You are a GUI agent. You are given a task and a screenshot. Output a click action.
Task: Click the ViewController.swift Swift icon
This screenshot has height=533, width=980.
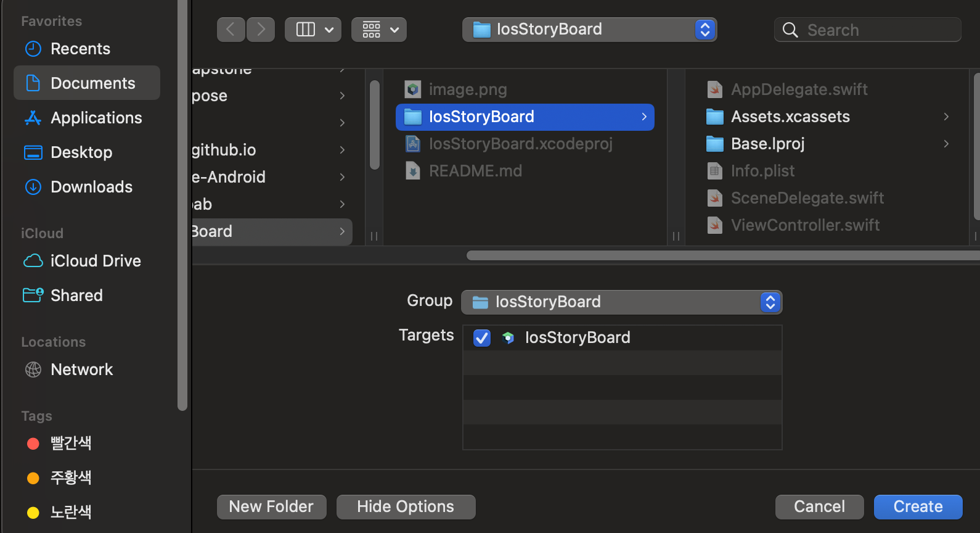tap(715, 225)
